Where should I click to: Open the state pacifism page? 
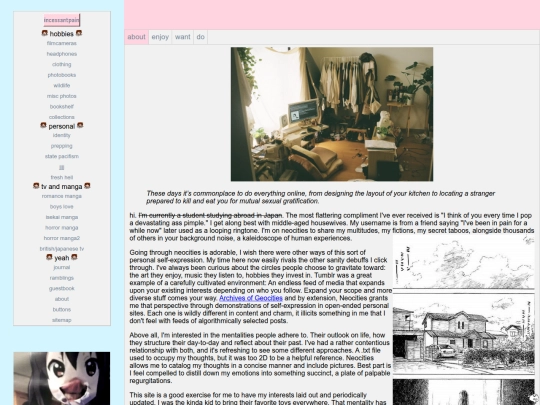(62, 156)
